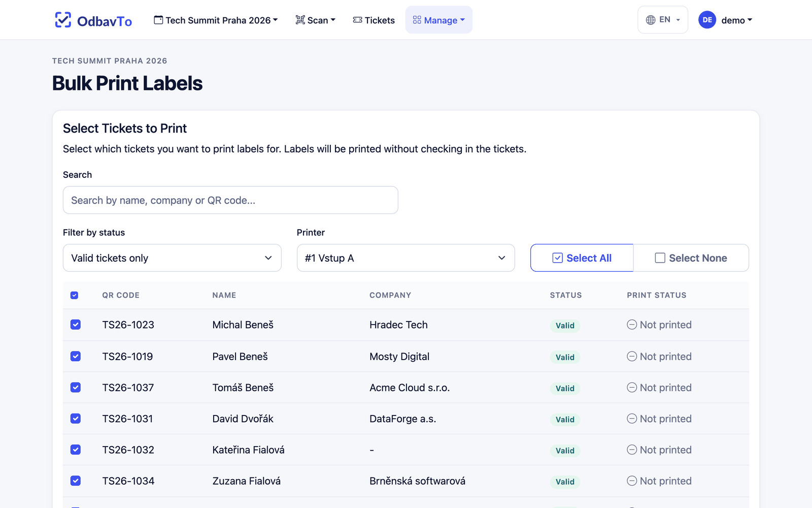Uncheck the TS26-1034 Zuzana Fialová row
812x508 pixels.
pos(76,481)
